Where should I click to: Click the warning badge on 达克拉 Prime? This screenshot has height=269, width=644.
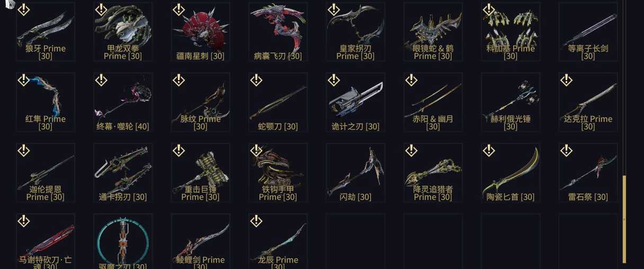(566, 80)
